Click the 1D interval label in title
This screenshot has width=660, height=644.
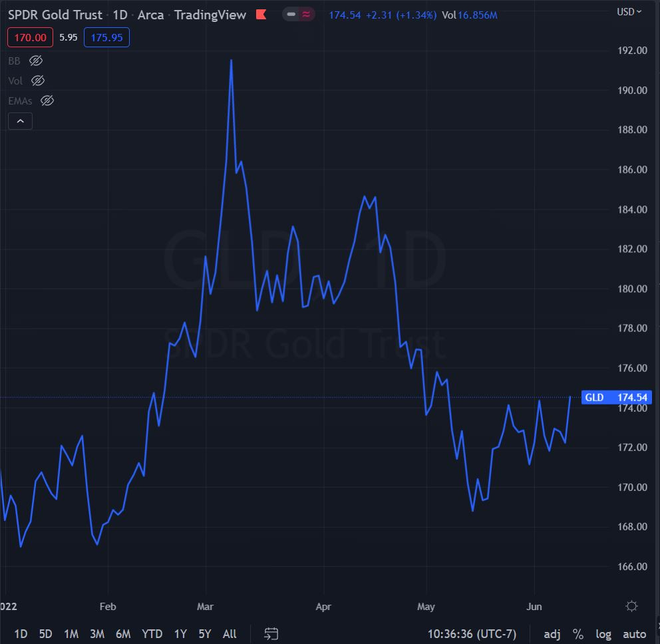tap(120, 15)
